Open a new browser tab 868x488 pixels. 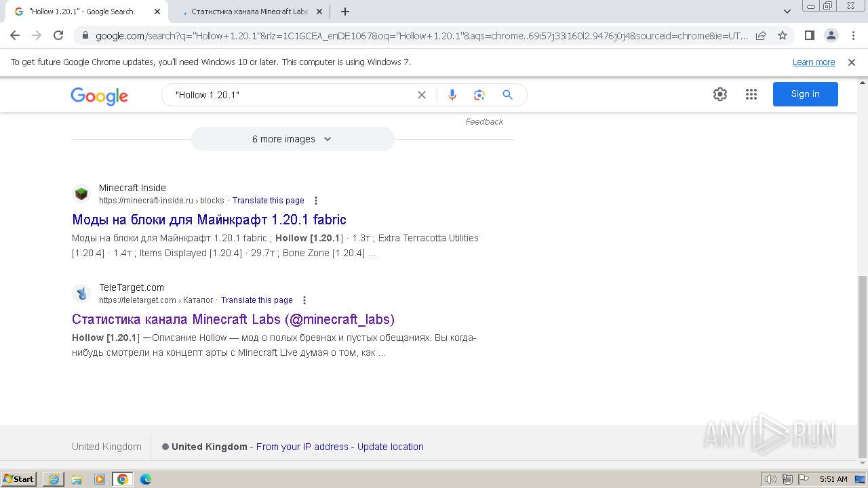[x=345, y=12]
